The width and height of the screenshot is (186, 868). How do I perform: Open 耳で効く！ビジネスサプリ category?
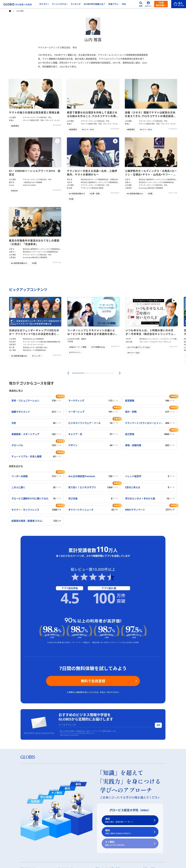pos(93,488)
